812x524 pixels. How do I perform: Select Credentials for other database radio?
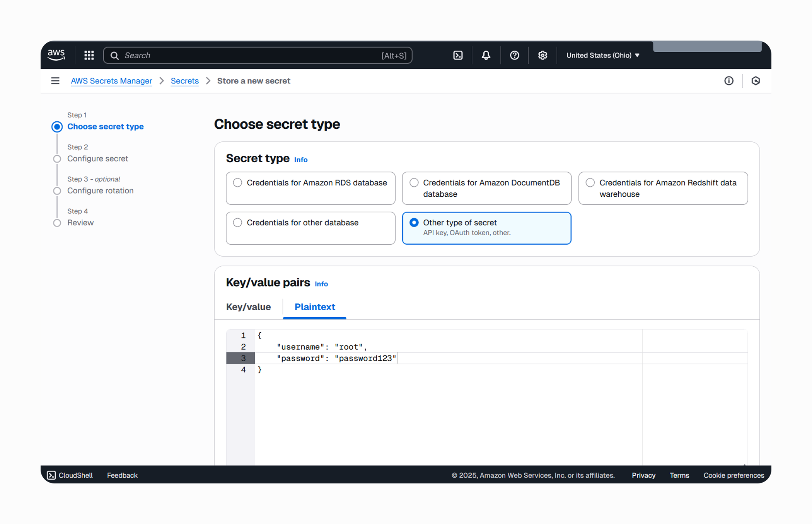pyautogui.click(x=237, y=223)
